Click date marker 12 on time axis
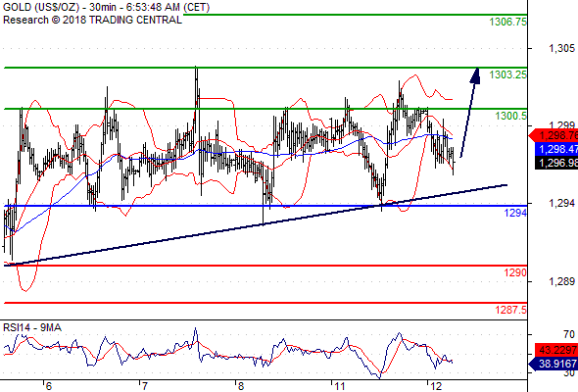Image resolution: width=578 pixels, height=392 pixels. click(x=436, y=386)
